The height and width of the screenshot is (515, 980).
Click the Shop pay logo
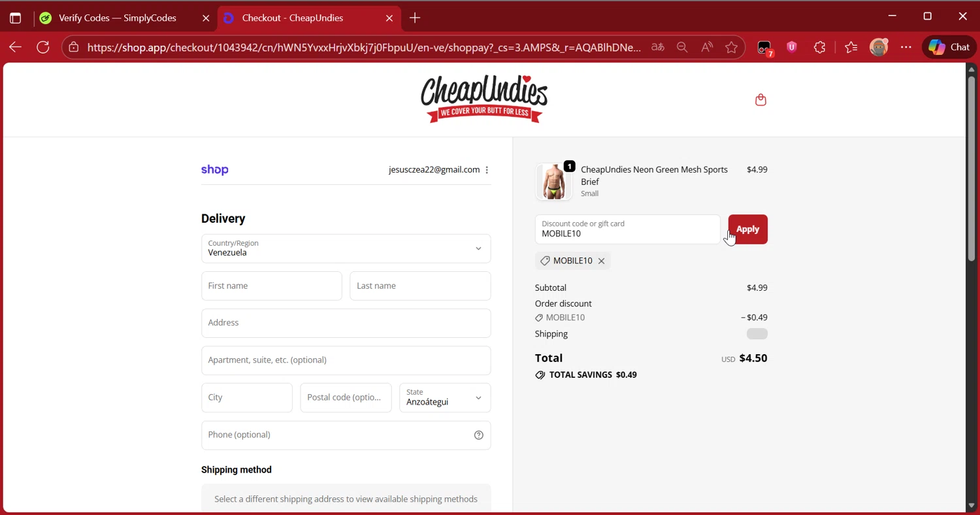click(x=214, y=170)
